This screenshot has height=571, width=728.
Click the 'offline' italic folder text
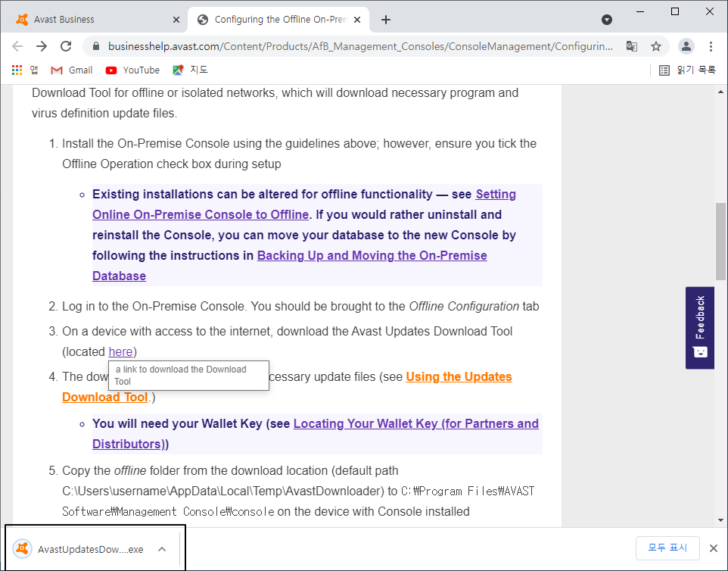tap(130, 470)
